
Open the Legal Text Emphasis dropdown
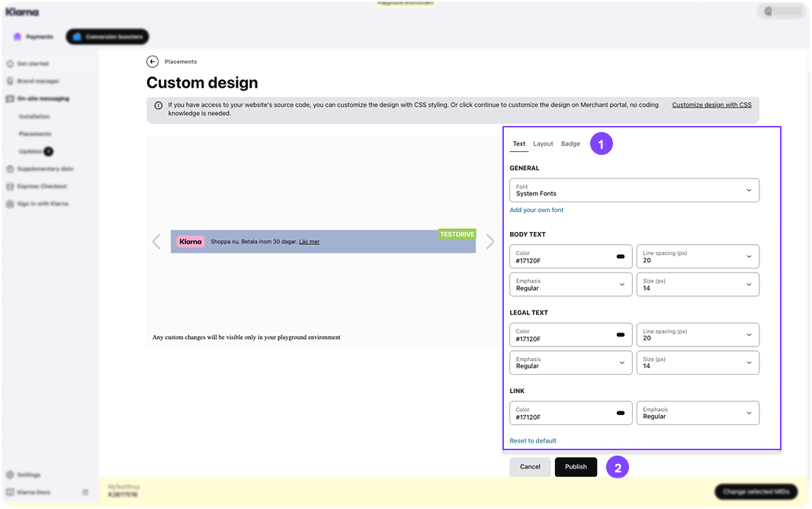[x=570, y=362]
